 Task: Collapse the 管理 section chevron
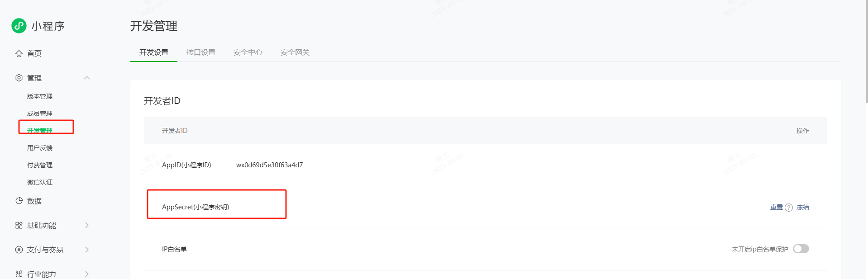click(x=87, y=77)
